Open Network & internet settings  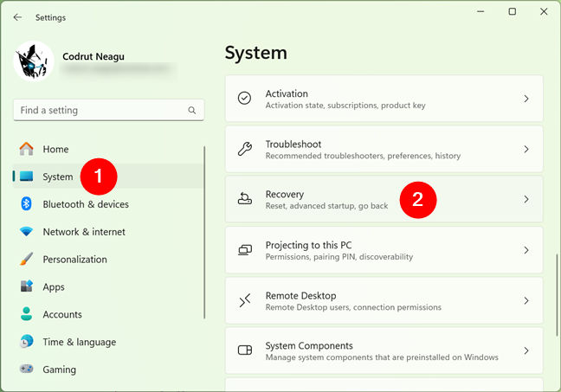[84, 232]
